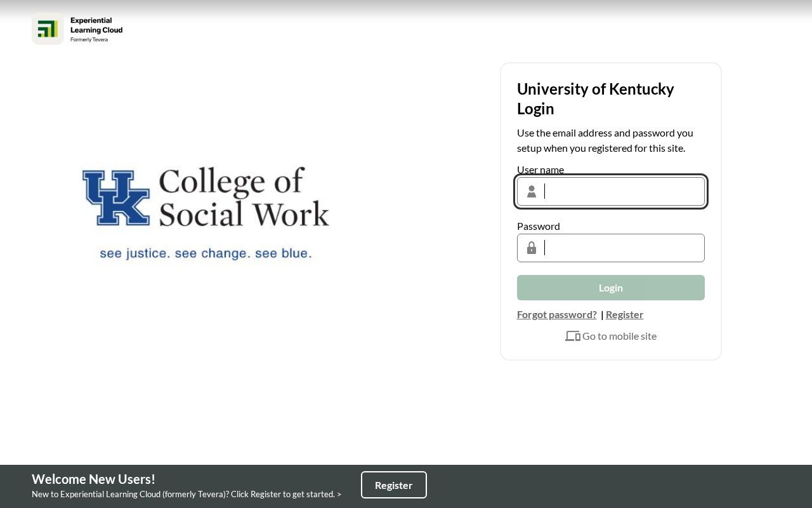Click the Welcome New Users! heading
The height and width of the screenshot is (508, 812).
click(x=93, y=479)
